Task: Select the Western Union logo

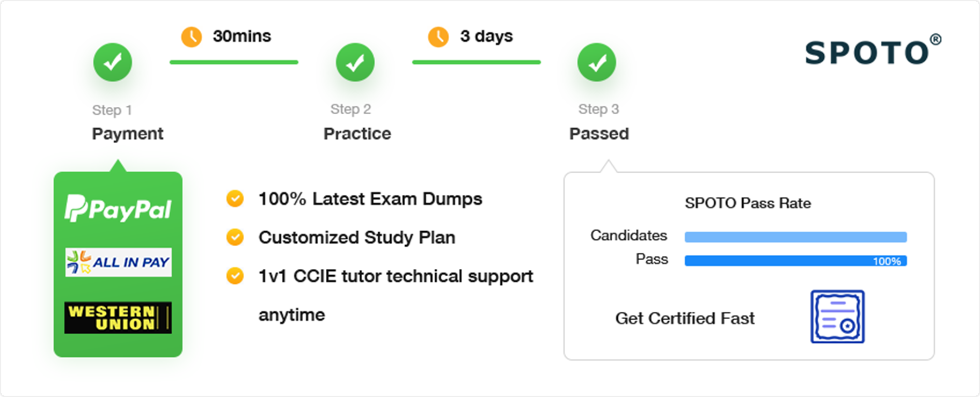Action: coord(118,318)
